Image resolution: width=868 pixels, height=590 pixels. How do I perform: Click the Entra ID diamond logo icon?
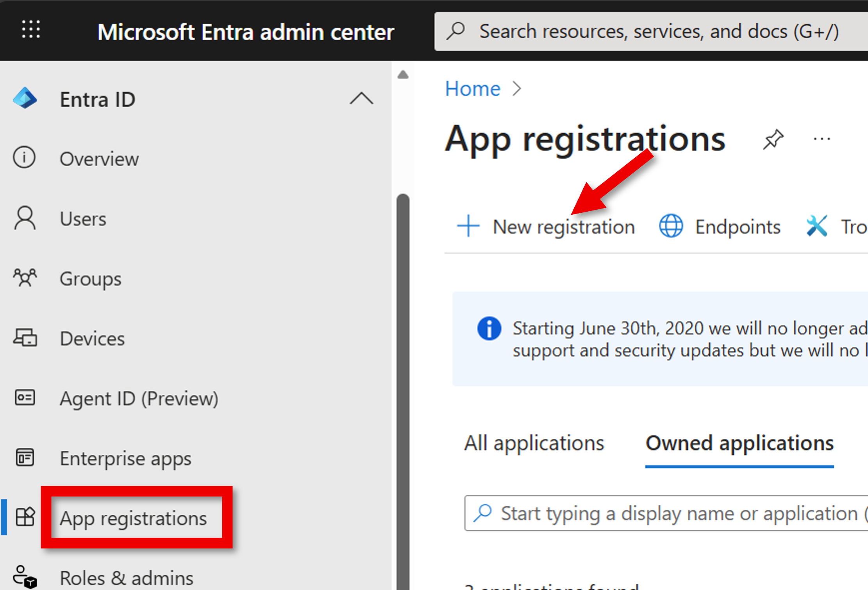coord(25,98)
